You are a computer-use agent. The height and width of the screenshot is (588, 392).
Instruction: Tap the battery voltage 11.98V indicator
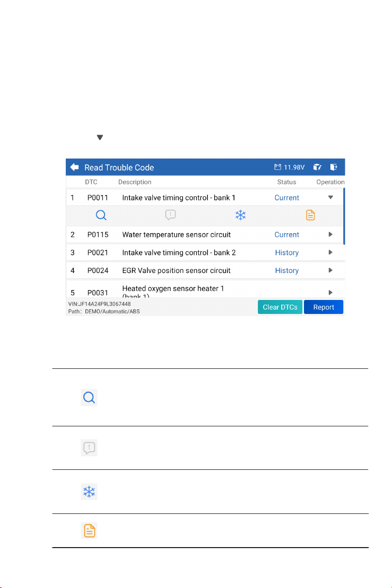tap(289, 167)
